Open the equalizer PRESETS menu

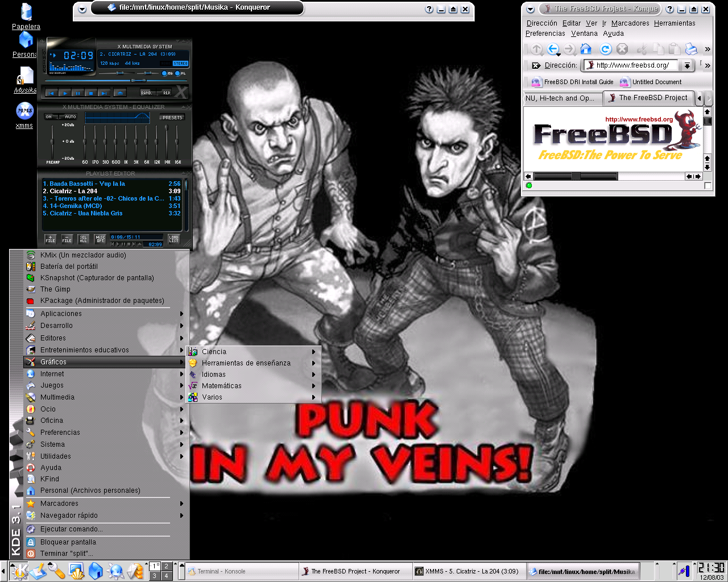pyautogui.click(x=172, y=118)
